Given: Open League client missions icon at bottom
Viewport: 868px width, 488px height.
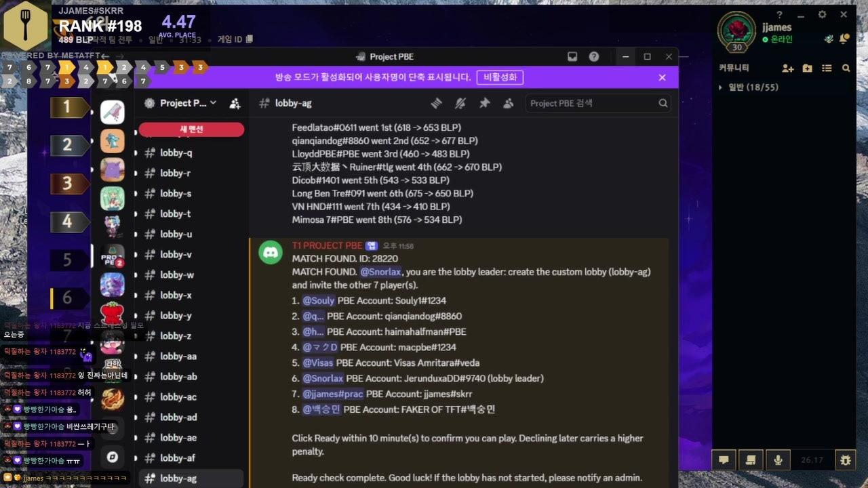Looking at the screenshot, I should (x=751, y=460).
